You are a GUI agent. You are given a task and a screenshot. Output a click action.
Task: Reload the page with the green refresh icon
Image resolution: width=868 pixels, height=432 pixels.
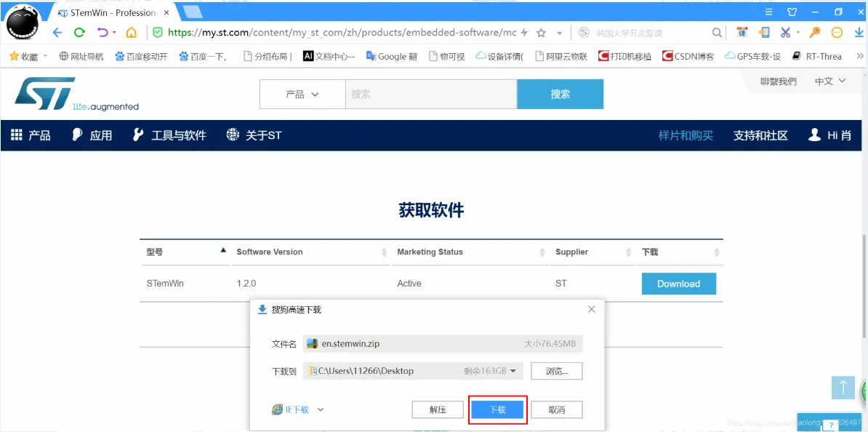point(80,33)
